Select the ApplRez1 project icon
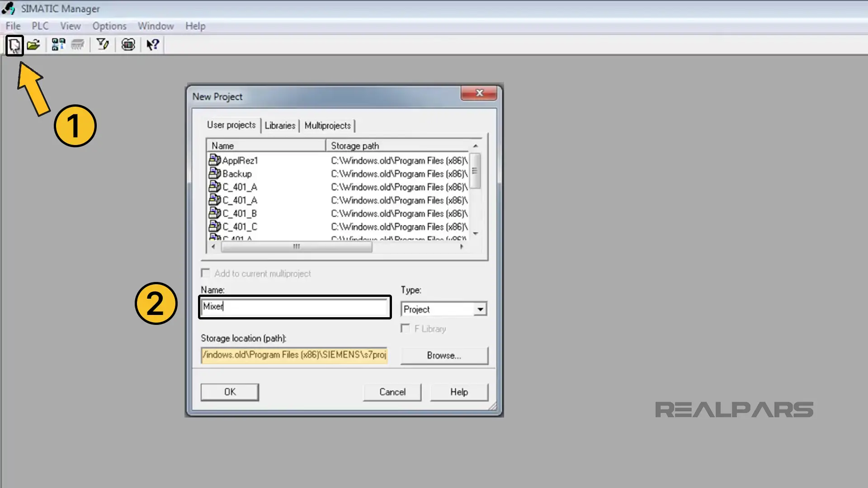Viewport: 868px width, 488px height. pyautogui.click(x=215, y=160)
